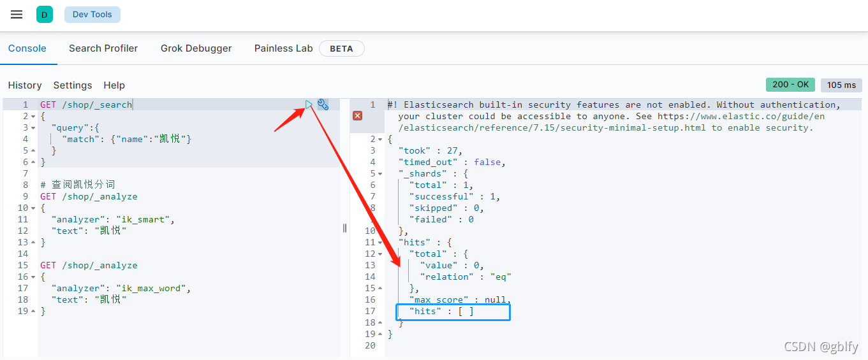Click "max_score" : null line

pos(460,299)
